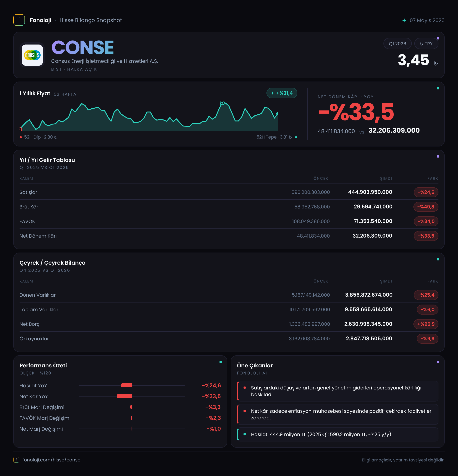Click the Consus Enerji İşletmeciliği company name
Viewport: 458px width, 476px height.
pos(105,61)
